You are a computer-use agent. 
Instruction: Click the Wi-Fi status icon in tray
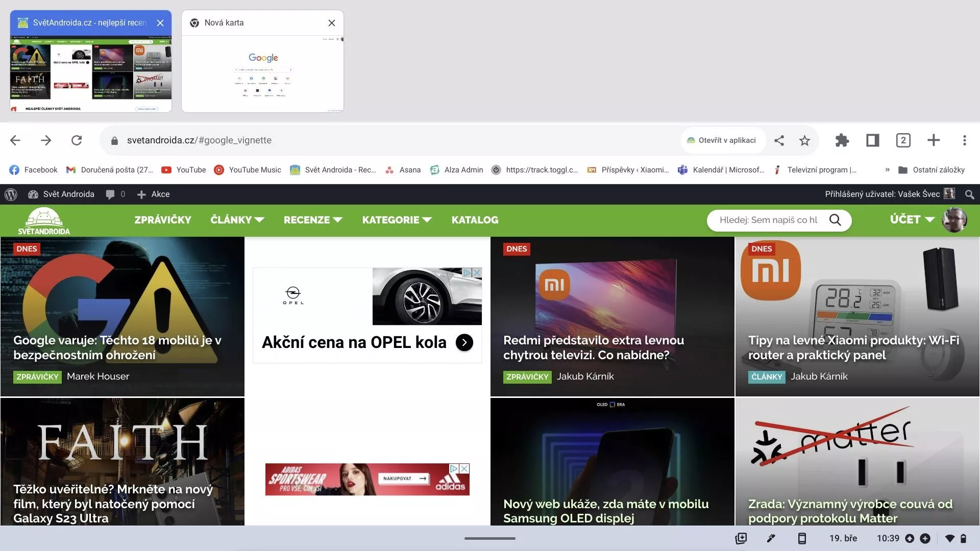[949, 538]
